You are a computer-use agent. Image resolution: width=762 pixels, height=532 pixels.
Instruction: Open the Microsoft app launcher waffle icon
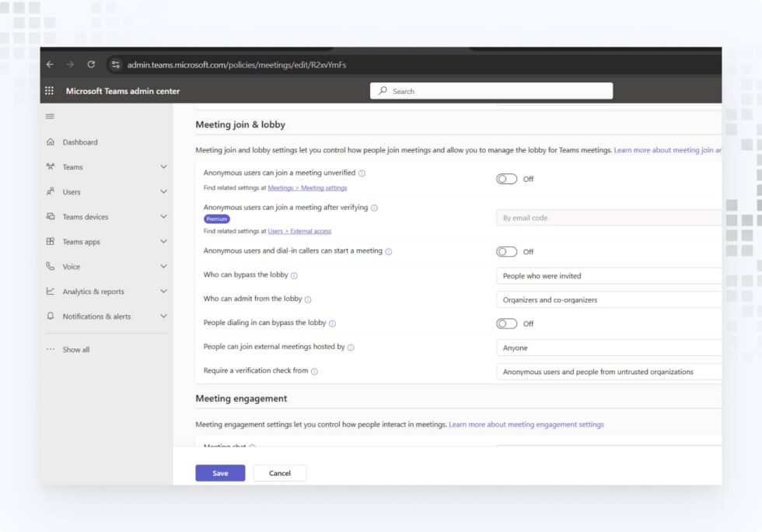[x=48, y=90]
